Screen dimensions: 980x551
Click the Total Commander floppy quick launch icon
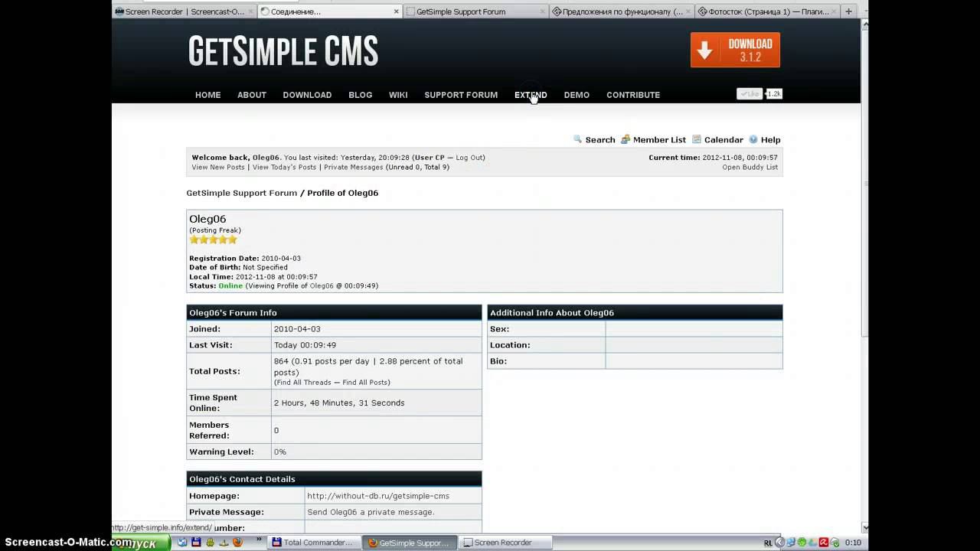[x=196, y=543]
